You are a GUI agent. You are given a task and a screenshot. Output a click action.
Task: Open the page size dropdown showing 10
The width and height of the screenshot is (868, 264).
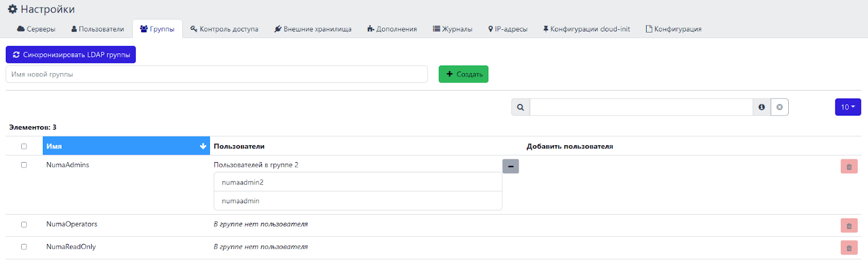tap(847, 107)
